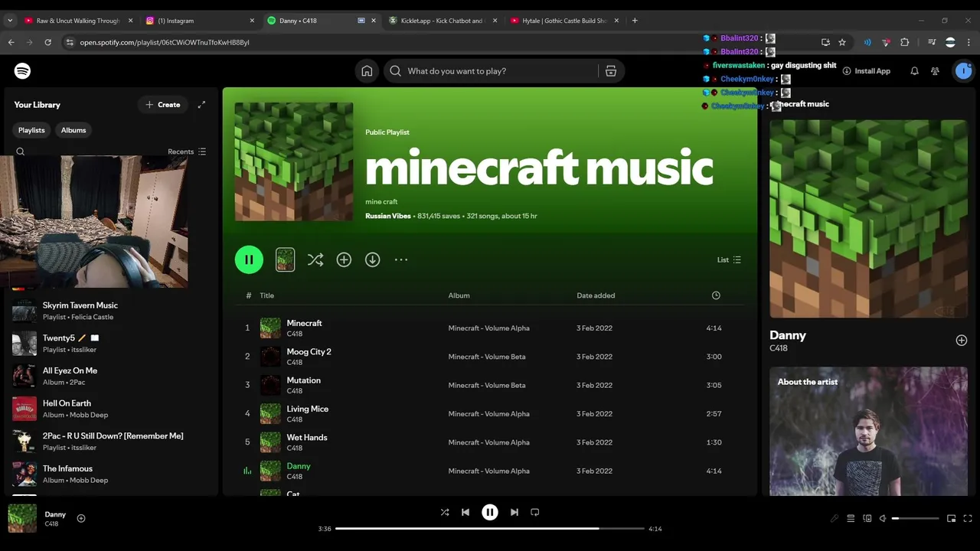The image size is (980, 551).
Task: Sort by the Date added column
Action: [596, 295]
